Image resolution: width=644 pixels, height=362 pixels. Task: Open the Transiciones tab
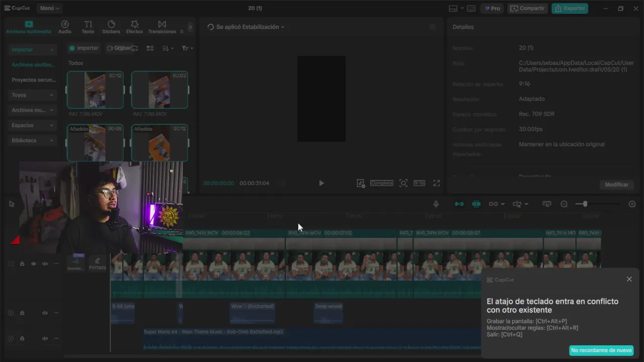(162, 27)
